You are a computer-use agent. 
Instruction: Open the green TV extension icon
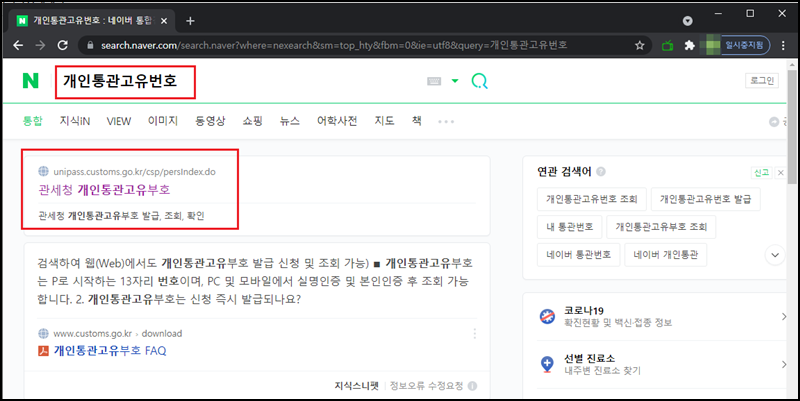pos(667,45)
